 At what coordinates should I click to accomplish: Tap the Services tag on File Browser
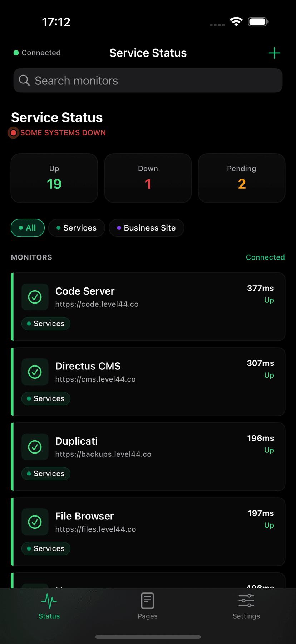[x=46, y=548]
